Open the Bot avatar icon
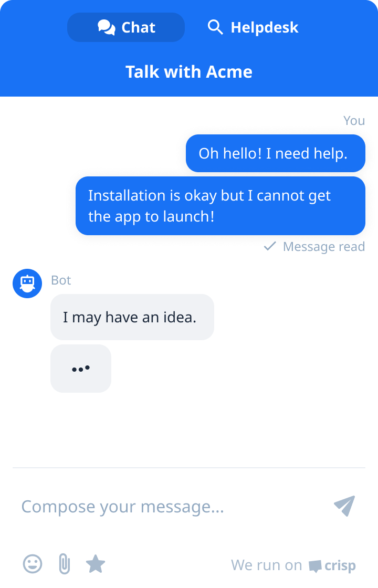Viewport: 378px width, 588px height. 27,283
